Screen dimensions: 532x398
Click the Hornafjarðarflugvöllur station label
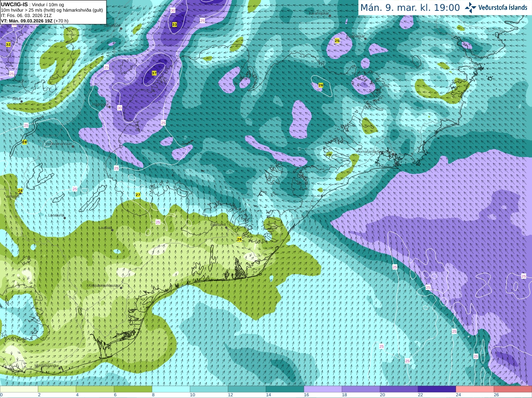tap(374, 152)
